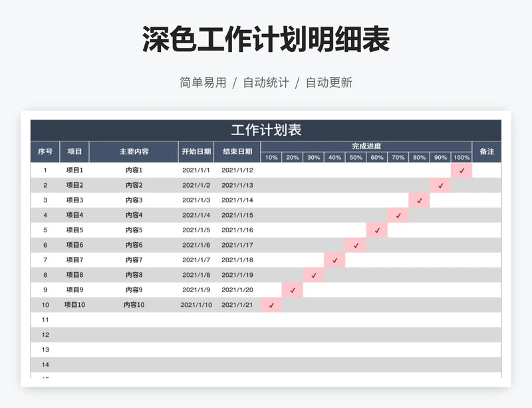Select the row number 12 cell

[45, 335]
